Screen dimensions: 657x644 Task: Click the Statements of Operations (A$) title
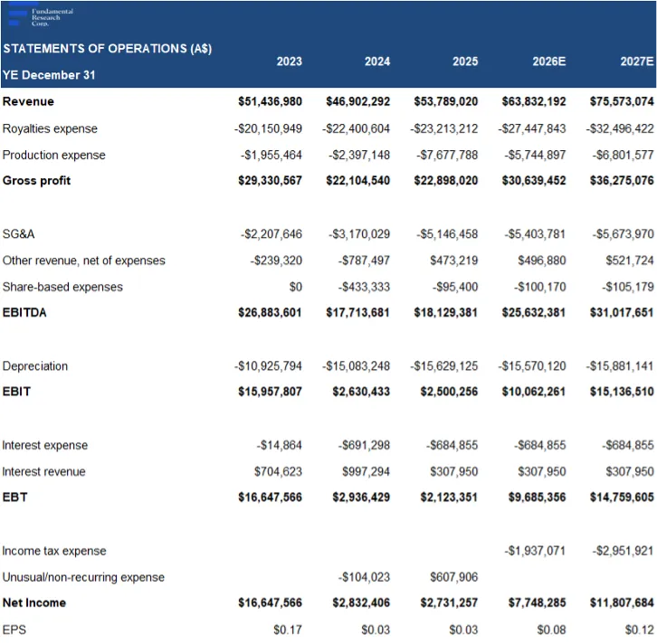107,49
